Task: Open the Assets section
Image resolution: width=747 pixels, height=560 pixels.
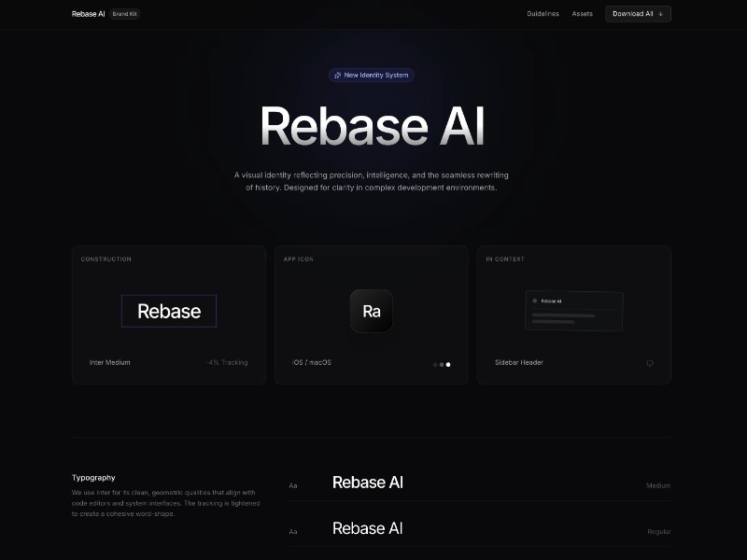Action: (582, 14)
